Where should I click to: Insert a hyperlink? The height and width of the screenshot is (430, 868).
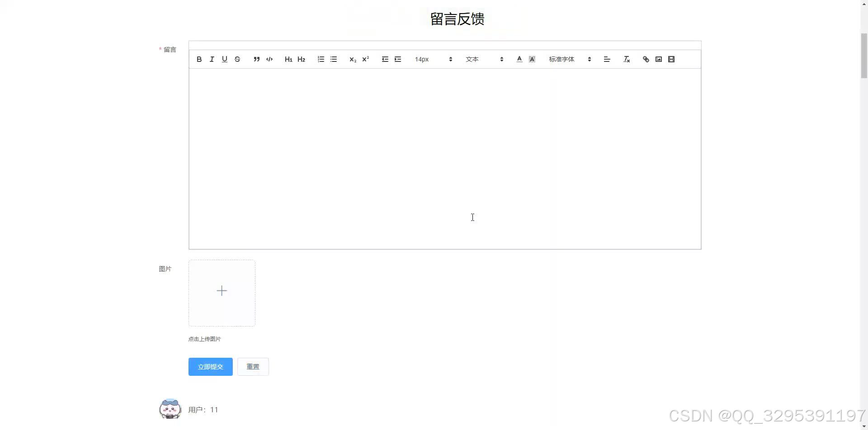(x=646, y=59)
